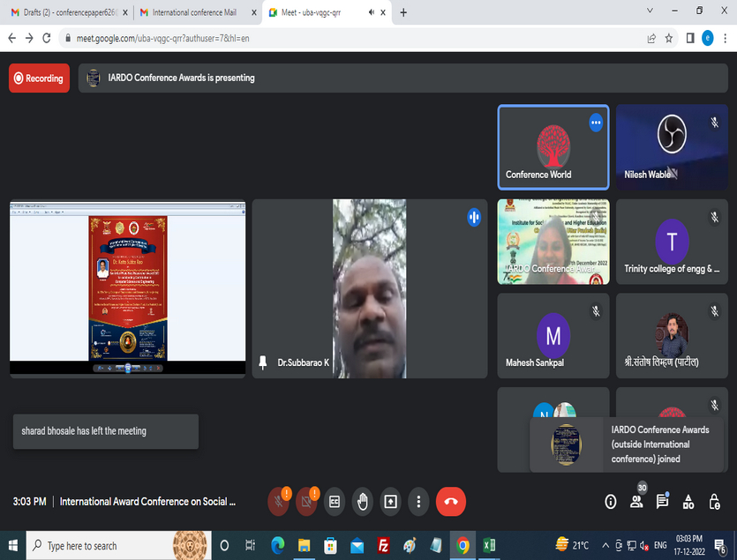Open FileZilla from taskbar
Viewport: 737px width, 560px height.
[x=383, y=545]
